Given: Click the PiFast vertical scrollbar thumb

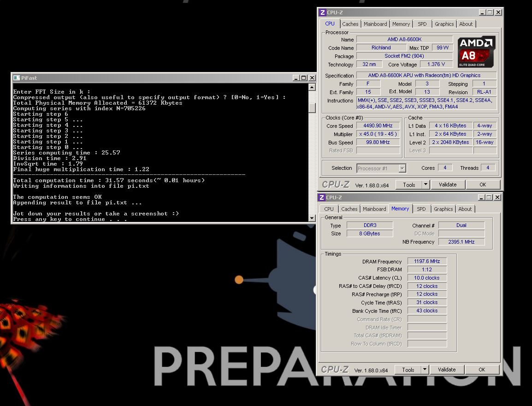Looking at the screenshot, I should [x=312, y=107].
